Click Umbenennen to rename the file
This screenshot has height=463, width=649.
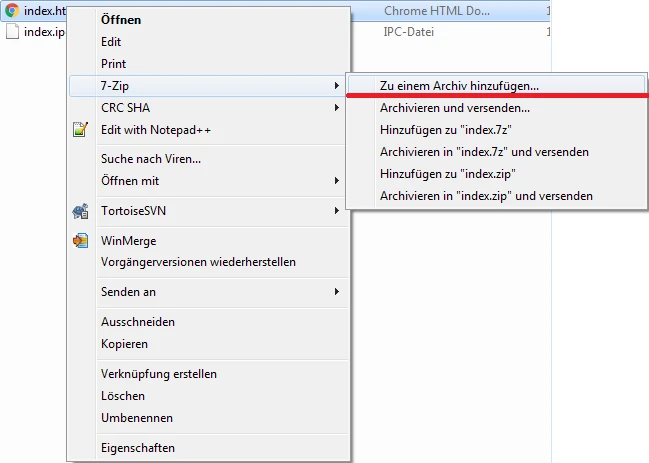137,418
